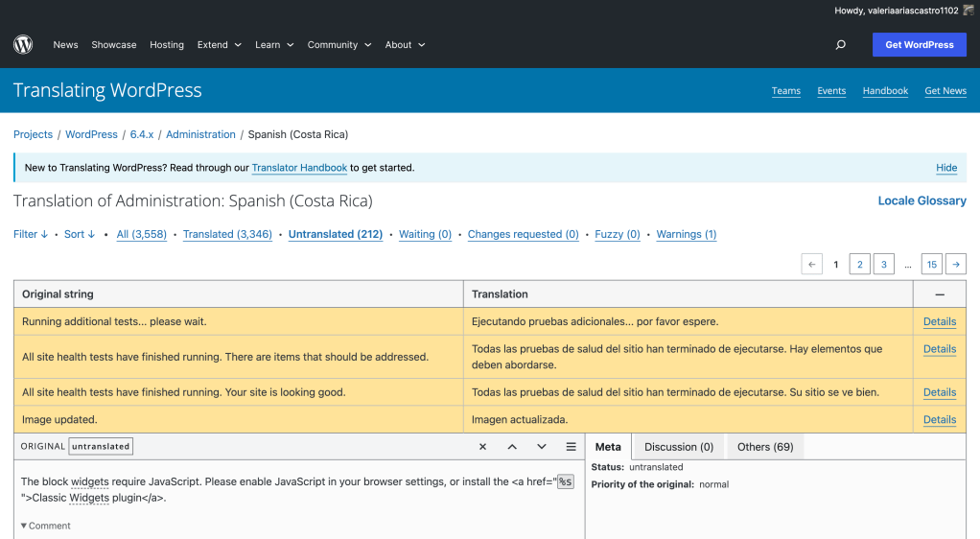
Task: Close the translation editor with X icon
Action: (x=482, y=447)
